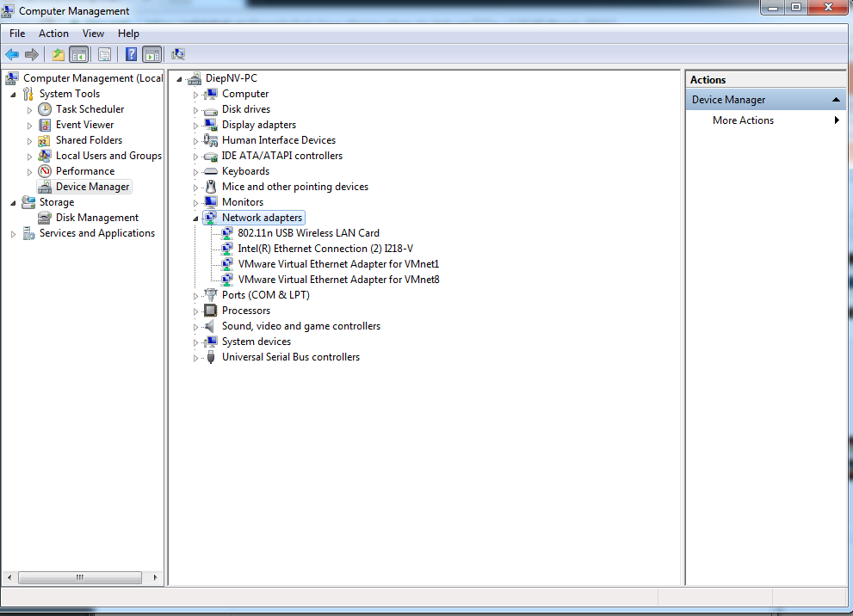Click the blue Help question mark icon
The image size is (853, 616).
(x=131, y=54)
